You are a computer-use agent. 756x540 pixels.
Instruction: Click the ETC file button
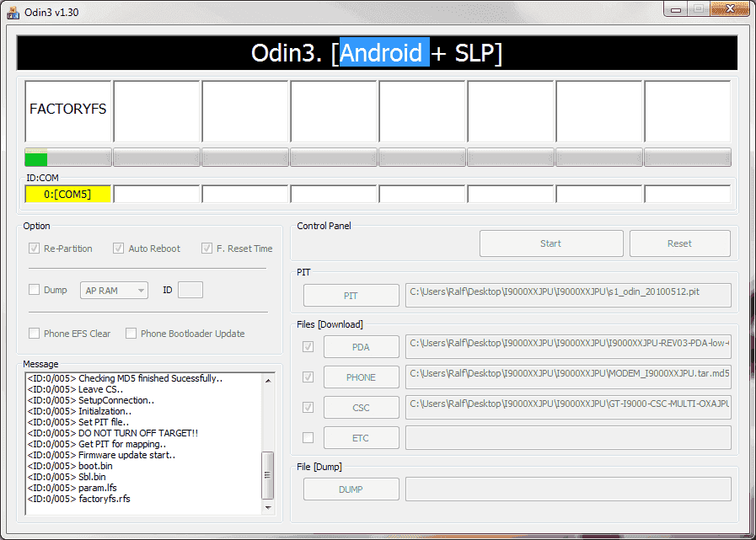tap(361, 438)
